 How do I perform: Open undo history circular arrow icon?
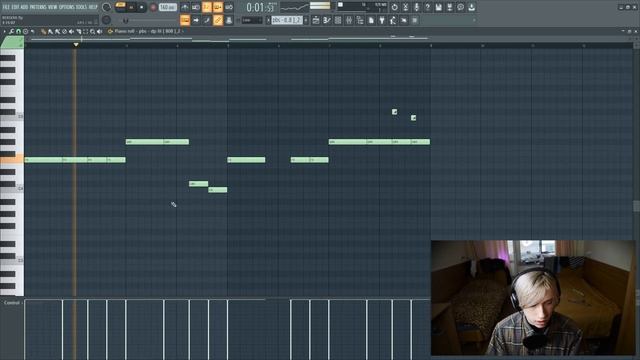pyautogui.click(x=394, y=7)
